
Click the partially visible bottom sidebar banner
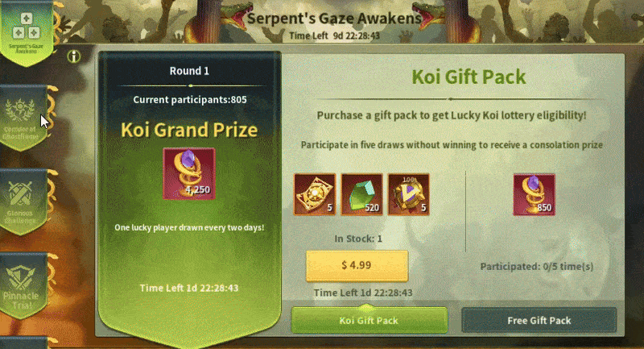pyautogui.click(x=24, y=343)
